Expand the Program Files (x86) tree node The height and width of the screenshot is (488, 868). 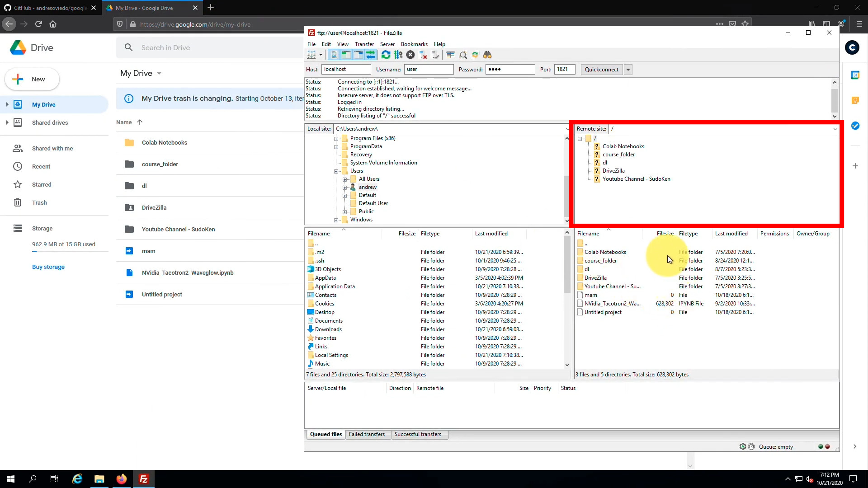[336, 139]
